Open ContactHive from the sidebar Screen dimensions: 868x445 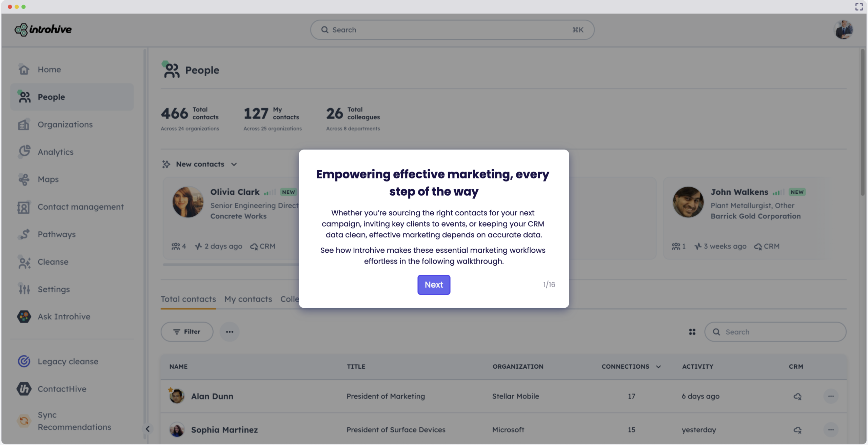pyautogui.click(x=62, y=389)
